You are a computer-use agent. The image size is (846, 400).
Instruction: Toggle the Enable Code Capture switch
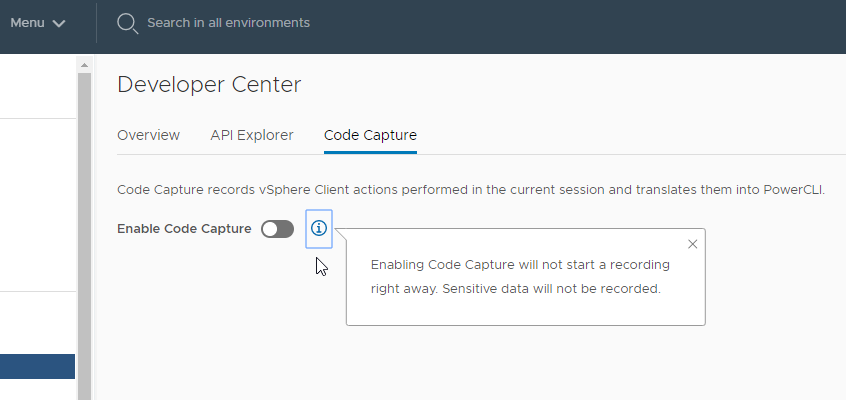277,229
